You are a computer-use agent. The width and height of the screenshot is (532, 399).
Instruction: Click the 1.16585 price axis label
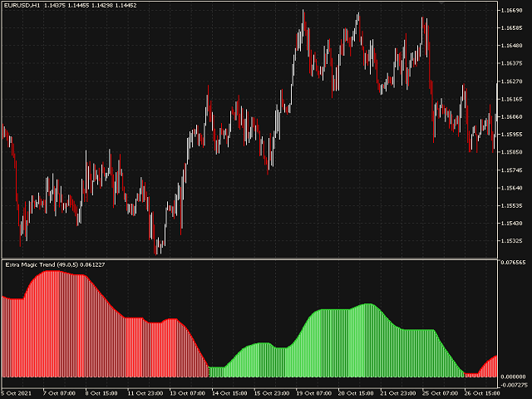coord(512,27)
